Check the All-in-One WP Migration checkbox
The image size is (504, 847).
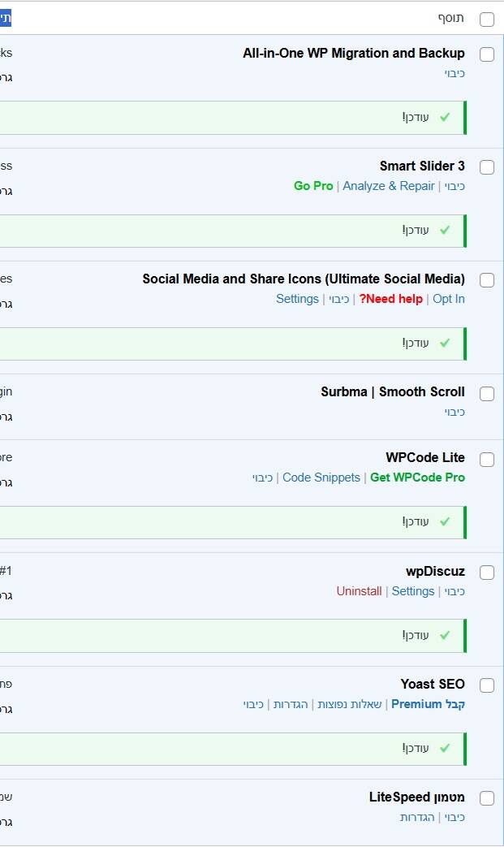pyautogui.click(x=487, y=54)
